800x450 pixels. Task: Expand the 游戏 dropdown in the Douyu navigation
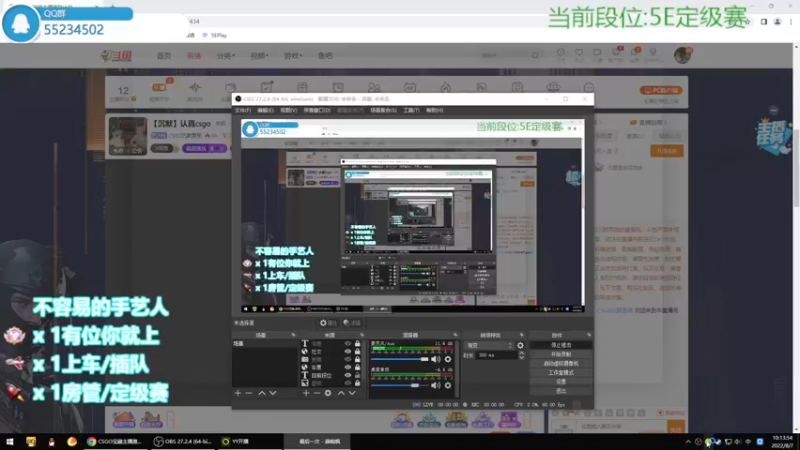coord(293,56)
